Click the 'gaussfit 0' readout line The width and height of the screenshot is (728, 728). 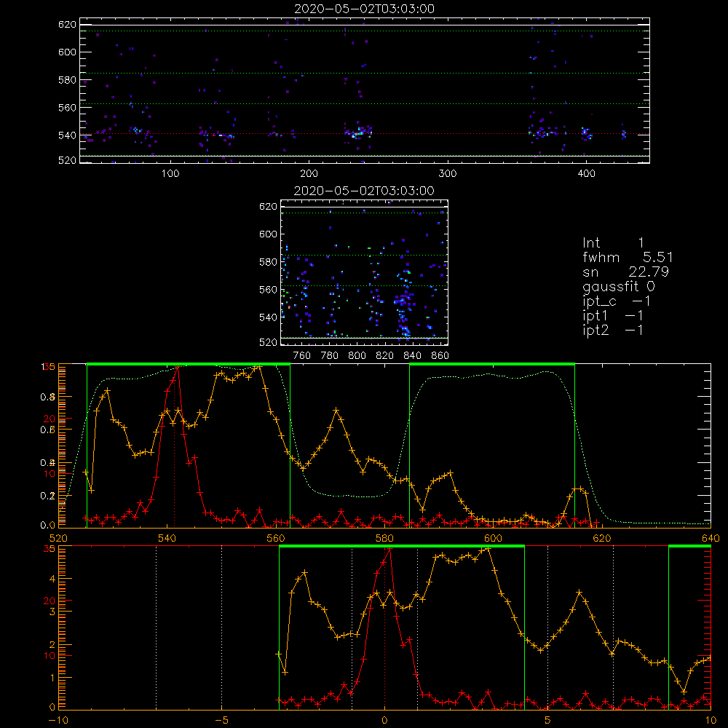(x=618, y=286)
